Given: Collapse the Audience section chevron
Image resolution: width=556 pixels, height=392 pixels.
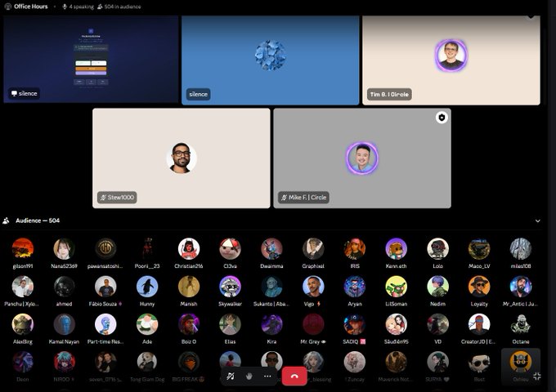Looking at the screenshot, I should point(537,221).
